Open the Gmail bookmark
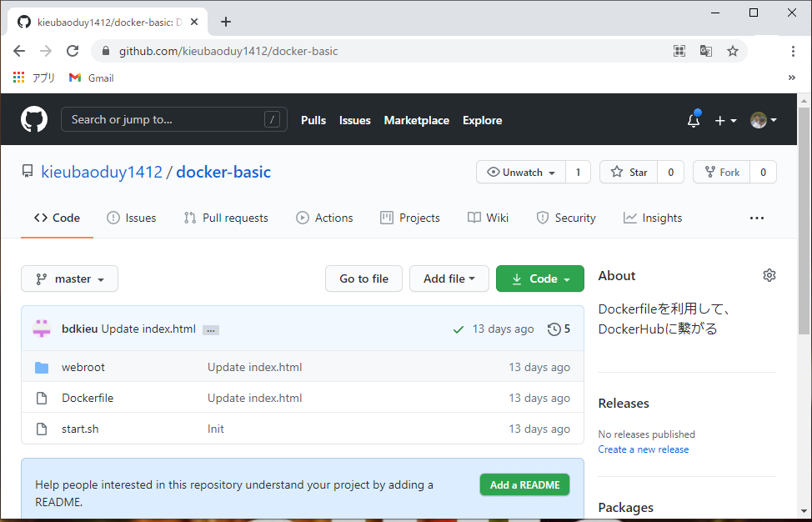Screen dimensions: 812x522 pos(92,78)
